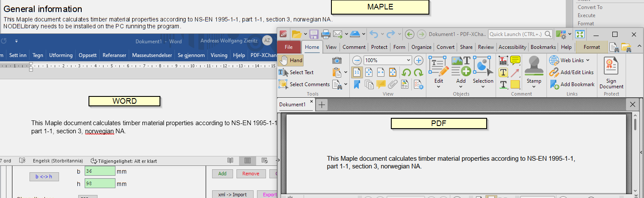The height and width of the screenshot is (198, 644).
Task: Expand the Edit objects dropdown
Action: coord(439,87)
